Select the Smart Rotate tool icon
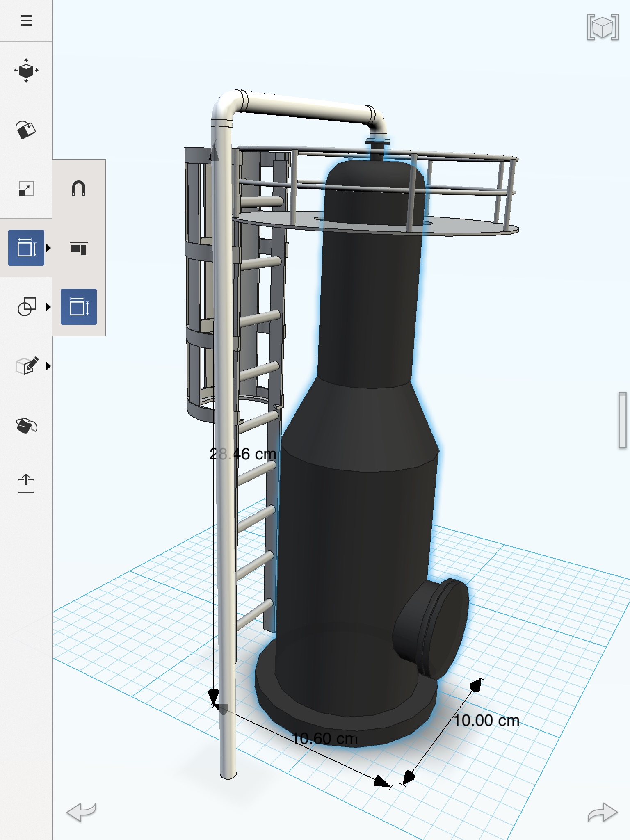 tap(26, 130)
